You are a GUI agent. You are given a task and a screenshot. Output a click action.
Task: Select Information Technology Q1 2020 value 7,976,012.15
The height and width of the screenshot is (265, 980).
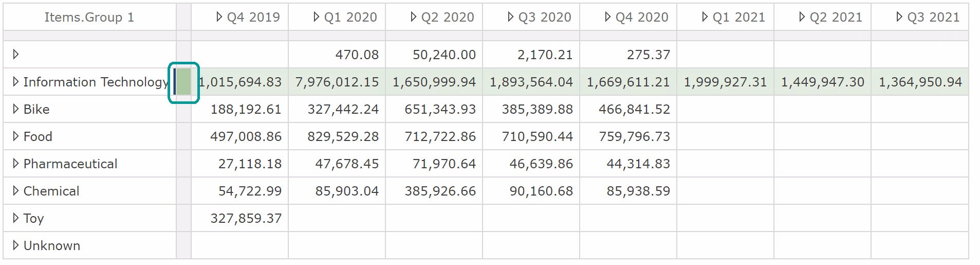[337, 82]
